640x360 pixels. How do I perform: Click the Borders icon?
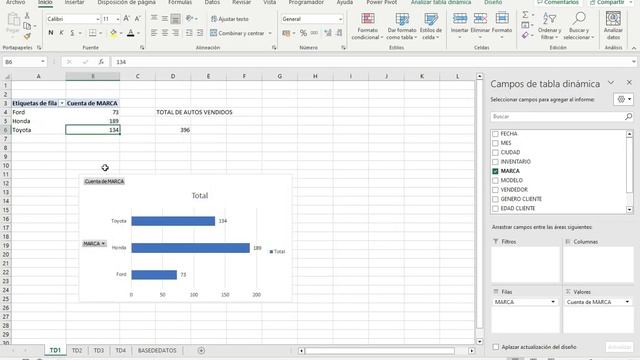(x=93, y=33)
